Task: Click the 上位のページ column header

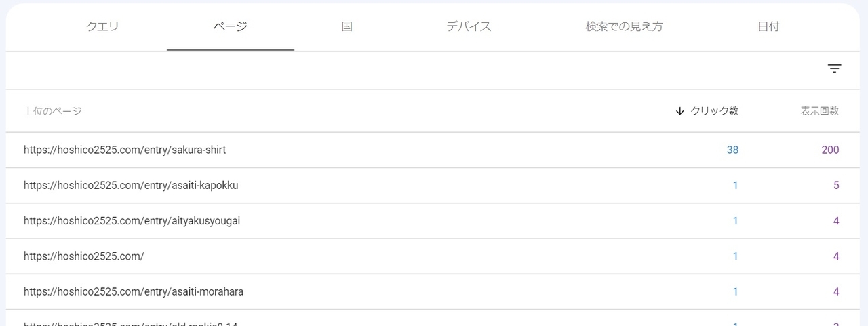Action: coord(52,111)
